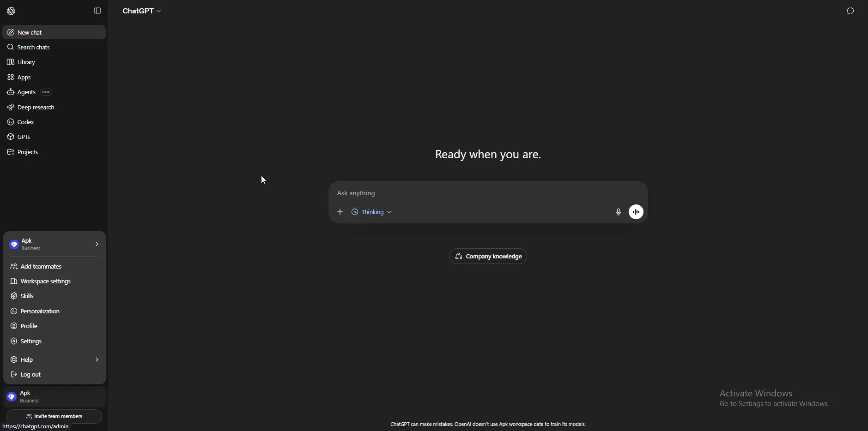This screenshot has height=431, width=868.
Task: Open Workspace settings from account menu
Action: point(55,281)
